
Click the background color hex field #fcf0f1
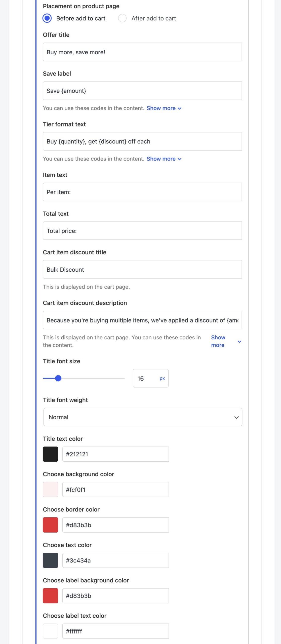(115, 489)
